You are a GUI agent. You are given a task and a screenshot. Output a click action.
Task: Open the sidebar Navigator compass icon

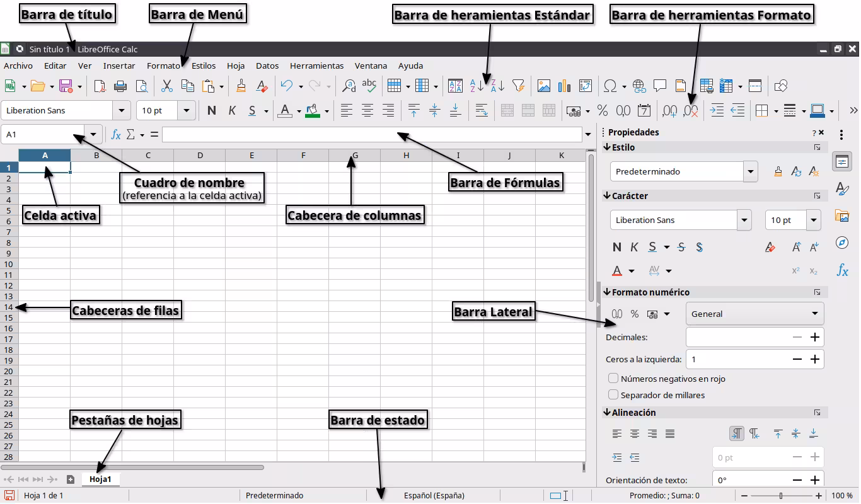[842, 243]
